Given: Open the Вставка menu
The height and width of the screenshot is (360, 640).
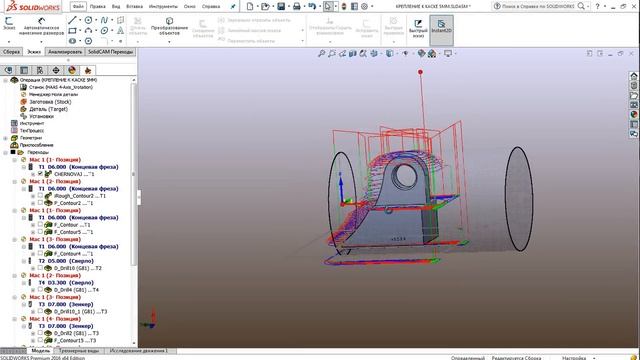Looking at the screenshot, I should (x=134, y=7).
